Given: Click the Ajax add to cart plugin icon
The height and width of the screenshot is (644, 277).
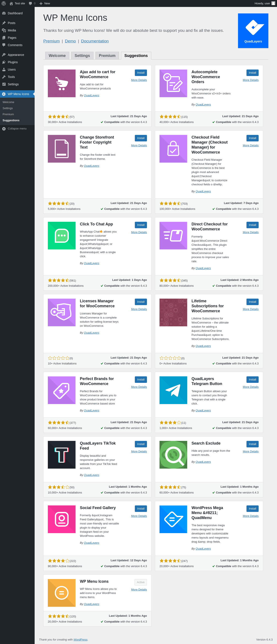Looking at the screenshot, I should [62, 84].
